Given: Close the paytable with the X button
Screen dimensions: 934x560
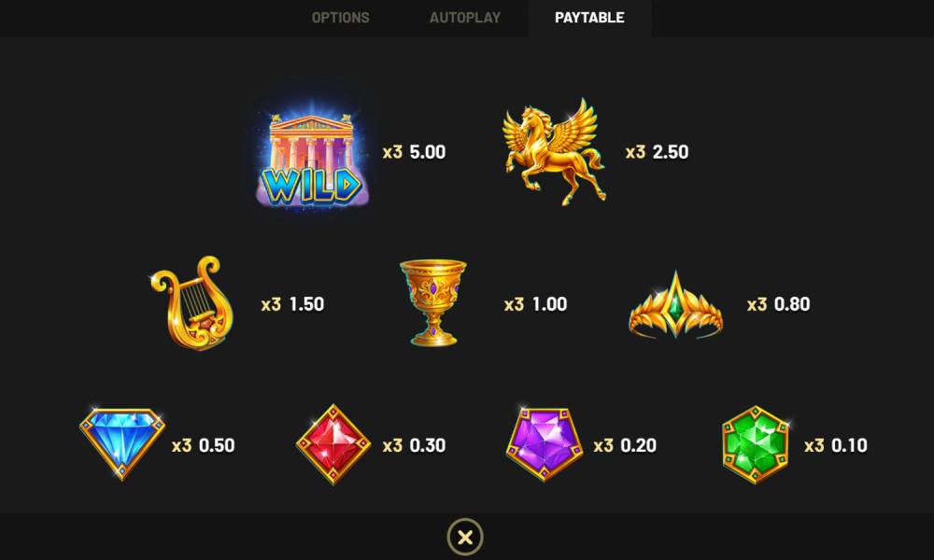Looking at the screenshot, I should tap(465, 538).
